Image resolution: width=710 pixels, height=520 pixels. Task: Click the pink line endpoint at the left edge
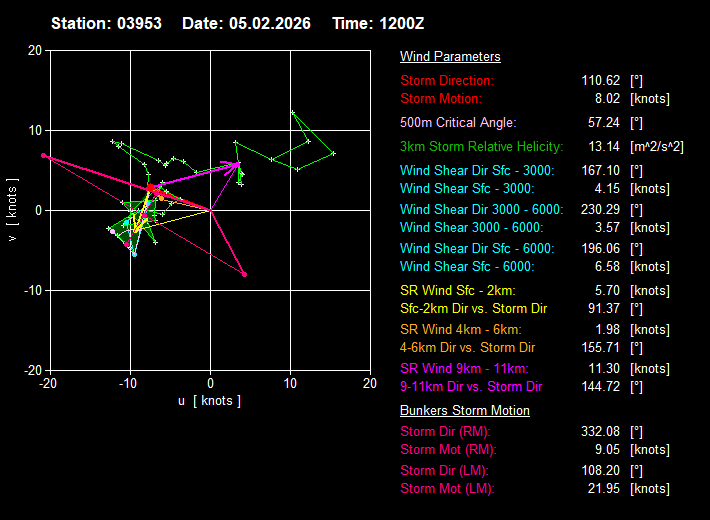coord(44,155)
